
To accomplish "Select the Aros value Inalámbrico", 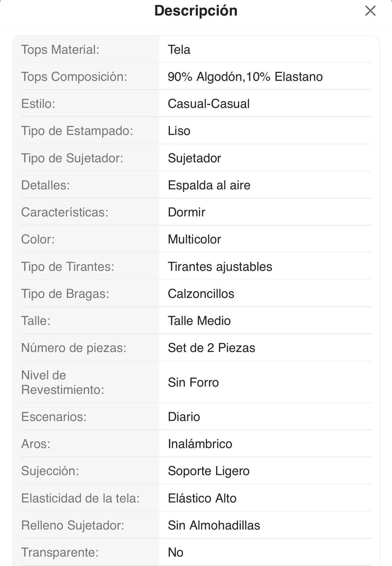I will click(200, 444).
